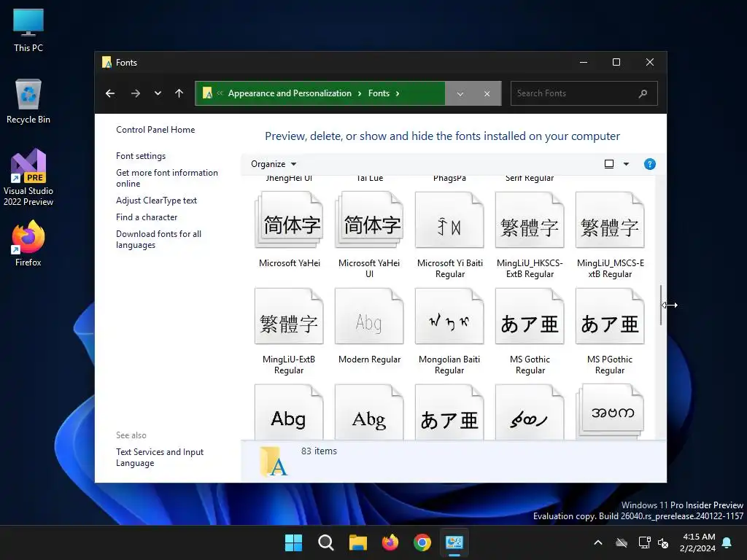Viewport: 747px width, 560px height.
Task: Click the search magnifier in Search Fonts
Action: 643,93
